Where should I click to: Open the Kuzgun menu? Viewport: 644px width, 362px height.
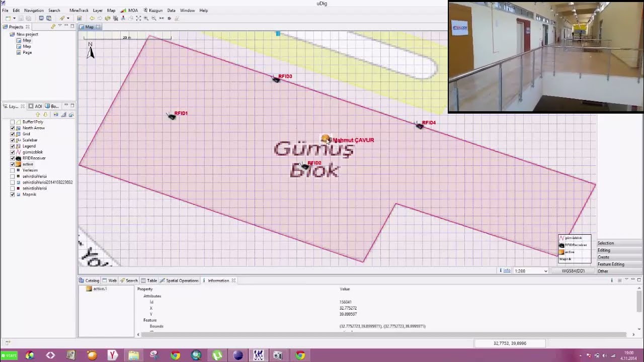pos(153,10)
